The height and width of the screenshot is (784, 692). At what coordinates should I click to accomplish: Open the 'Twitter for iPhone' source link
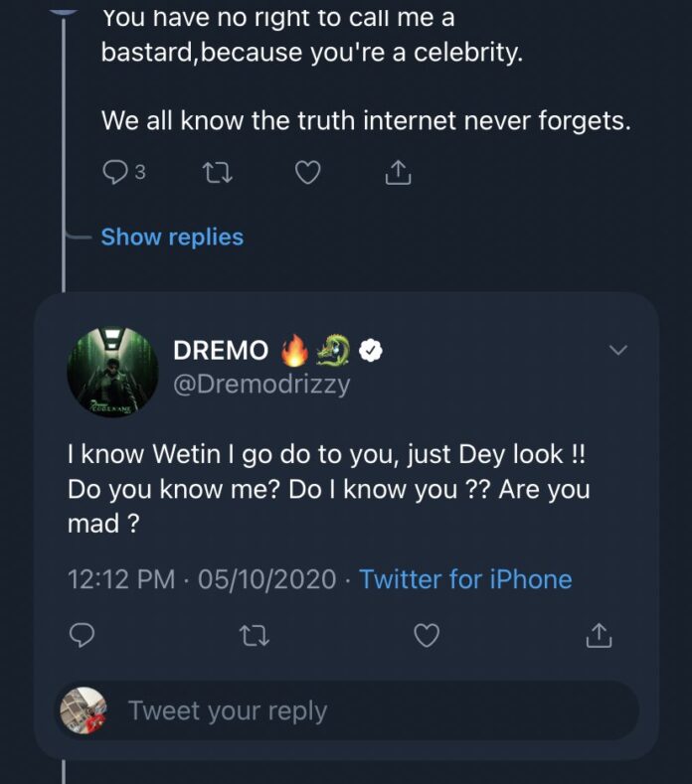point(465,579)
